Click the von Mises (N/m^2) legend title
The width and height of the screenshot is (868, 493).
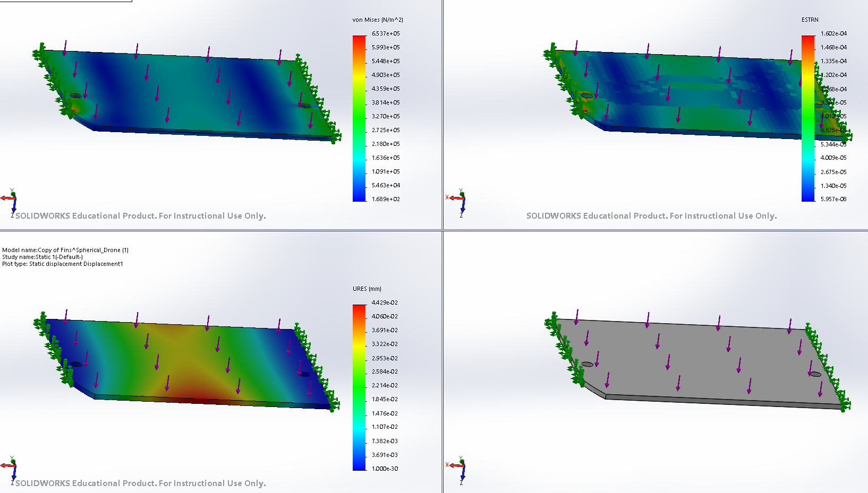coord(378,20)
